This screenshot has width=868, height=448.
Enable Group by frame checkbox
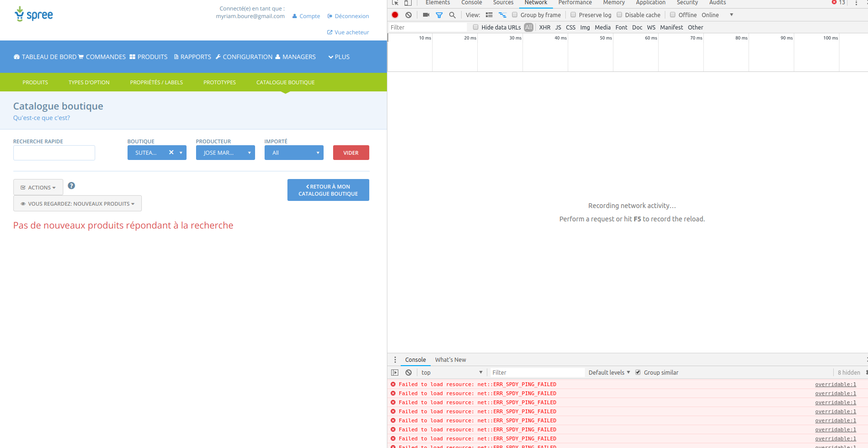coord(514,15)
